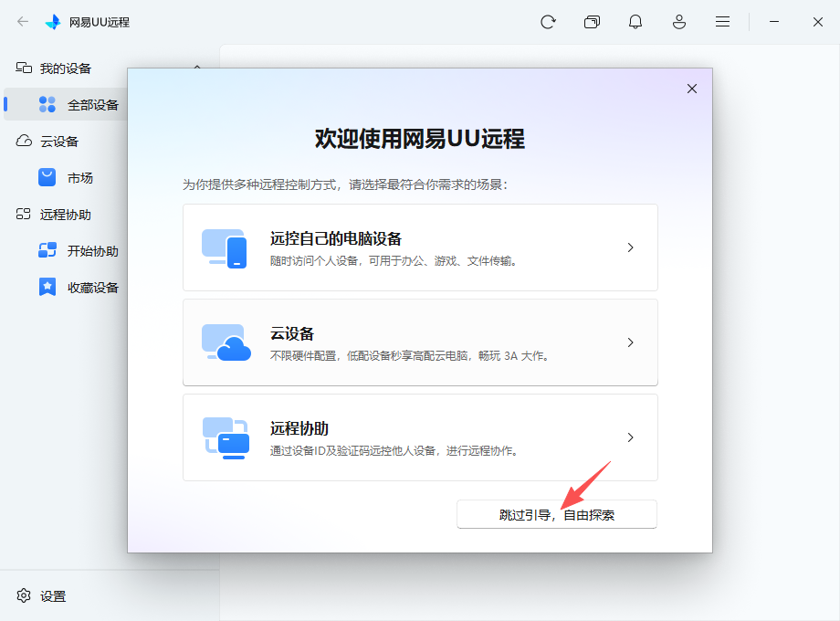Image resolution: width=840 pixels, height=621 pixels.
Task: Expand chevron on 云设备 card
Action: tap(631, 342)
